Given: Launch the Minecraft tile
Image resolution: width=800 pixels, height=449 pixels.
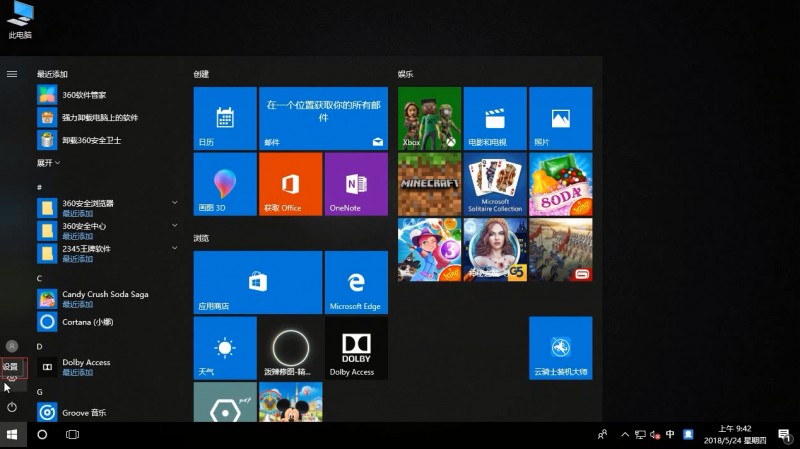Looking at the screenshot, I should pos(429,184).
